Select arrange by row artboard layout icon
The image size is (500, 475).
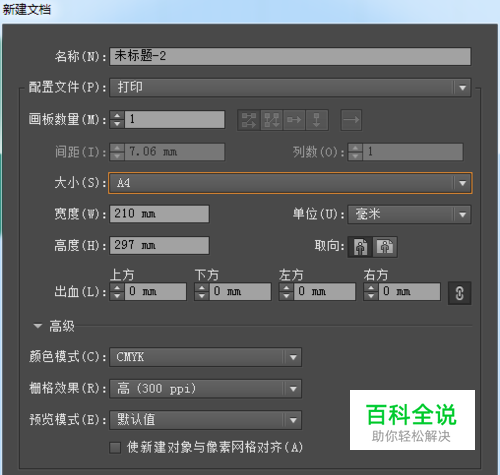(x=294, y=120)
